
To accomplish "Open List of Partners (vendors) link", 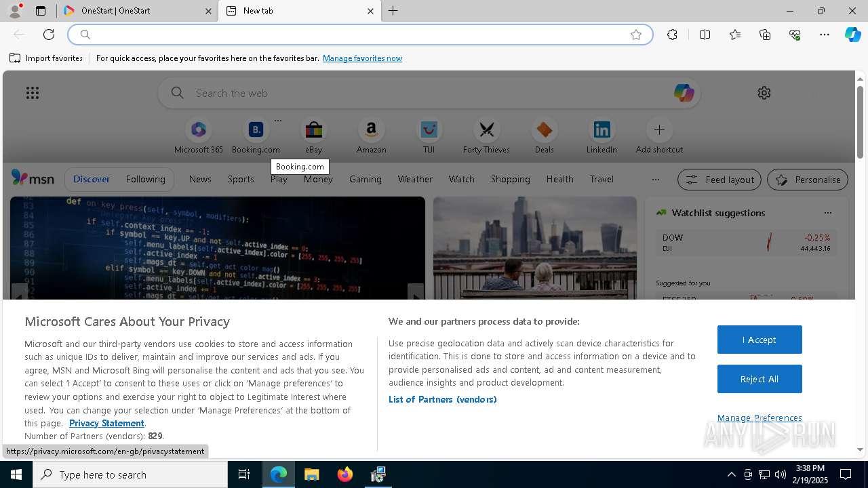I will [442, 399].
